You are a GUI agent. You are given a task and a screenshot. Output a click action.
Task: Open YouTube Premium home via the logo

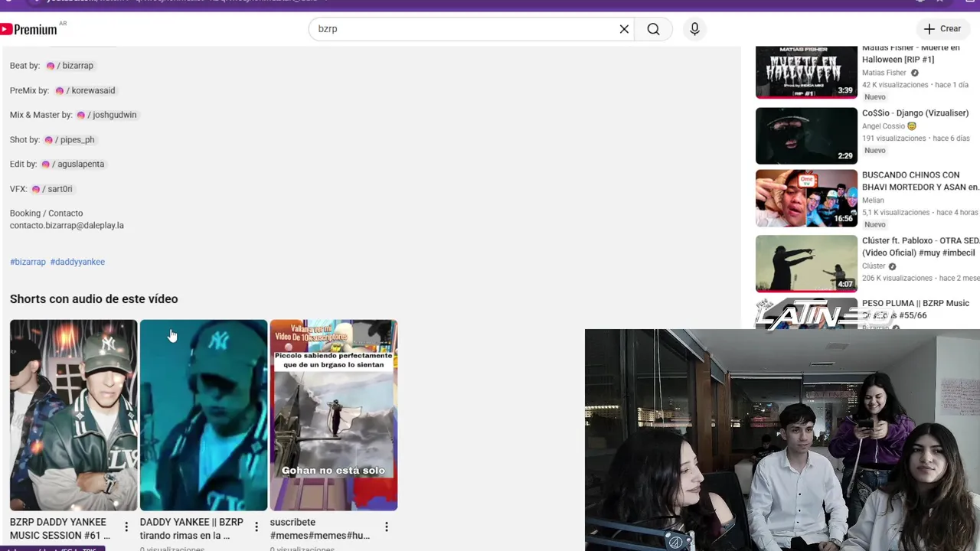coord(29,29)
